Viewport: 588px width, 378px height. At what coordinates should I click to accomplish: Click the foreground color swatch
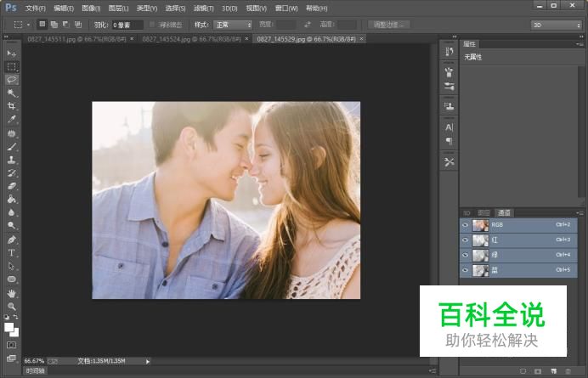pos(9,327)
